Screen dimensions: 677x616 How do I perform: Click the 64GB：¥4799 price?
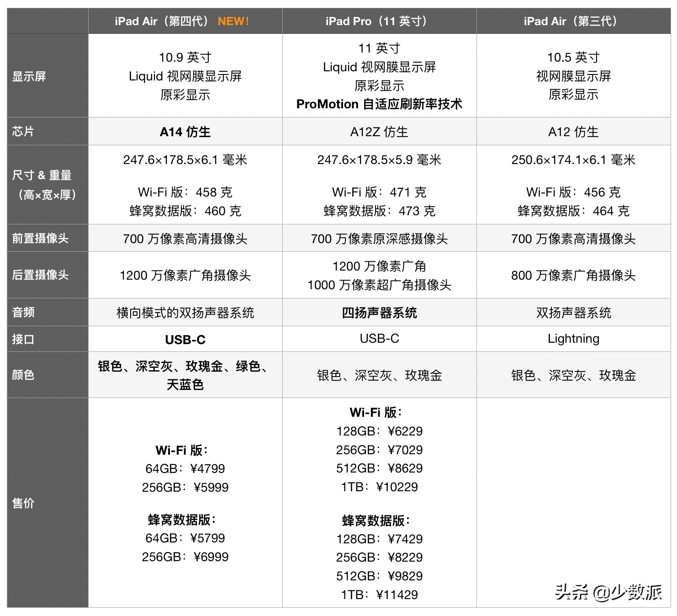click(x=185, y=469)
